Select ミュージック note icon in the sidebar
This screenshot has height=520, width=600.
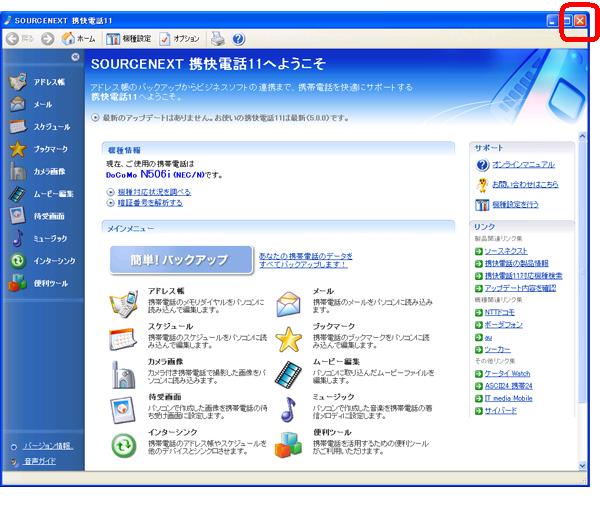coord(18,238)
